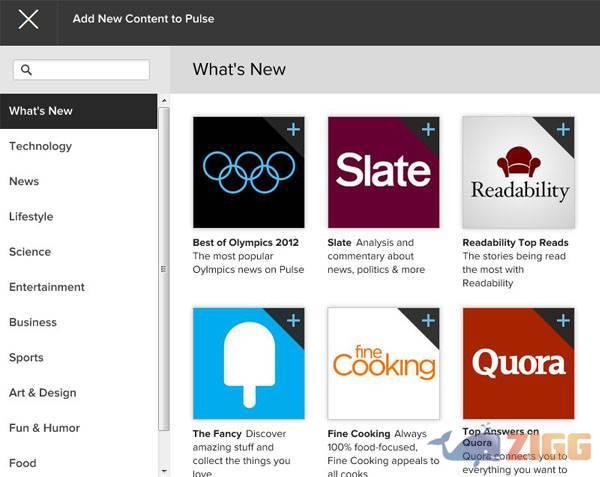This screenshot has width=600, height=477.
Task: Switch to Entertainment category
Action: (78, 287)
